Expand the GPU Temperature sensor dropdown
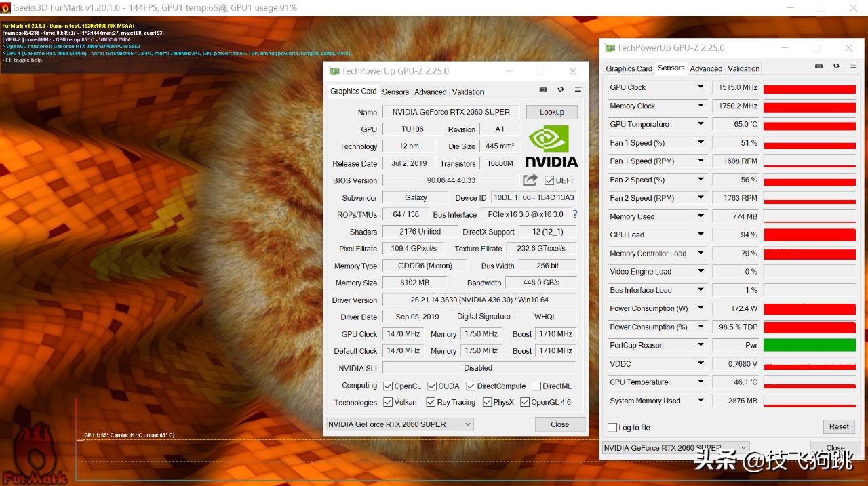Screen dimensions: 868x486 click(701, 124)
